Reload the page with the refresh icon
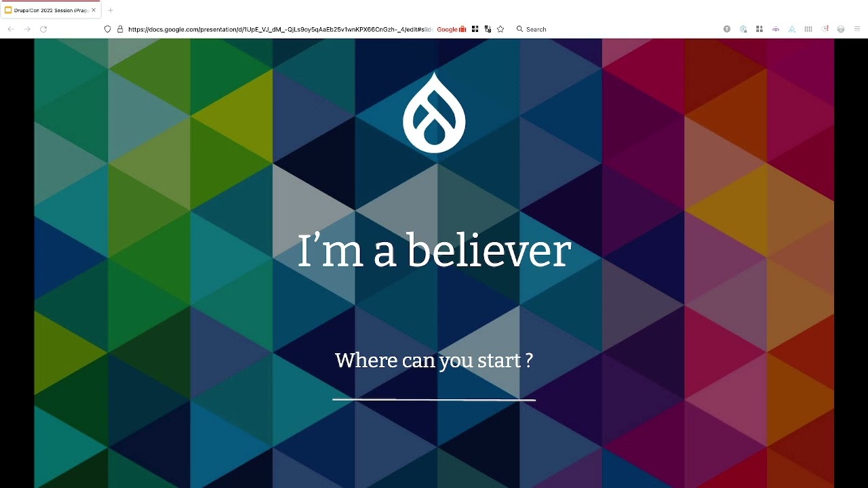The image size is (868, 488). tap(43, 29)
